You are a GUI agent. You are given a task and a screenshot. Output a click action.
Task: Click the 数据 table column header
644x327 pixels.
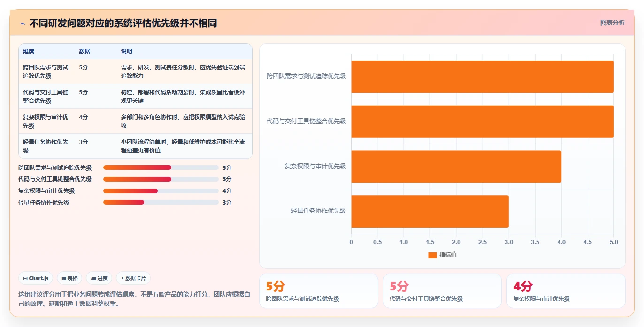click(85, 52)
